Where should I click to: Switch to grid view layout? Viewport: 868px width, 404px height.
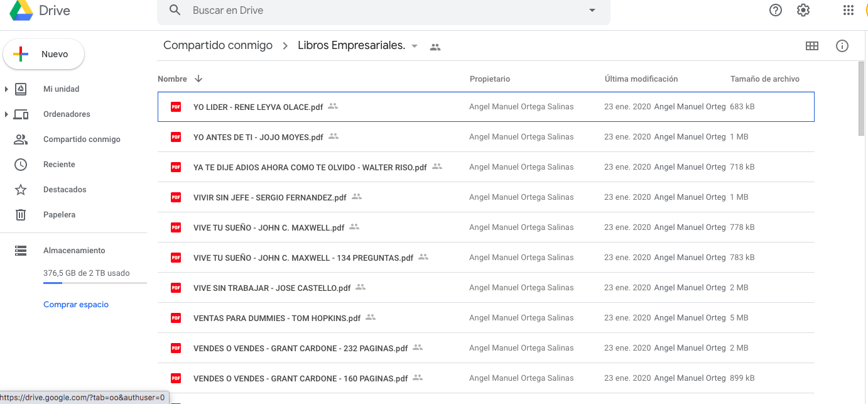[x=812, y=46]
